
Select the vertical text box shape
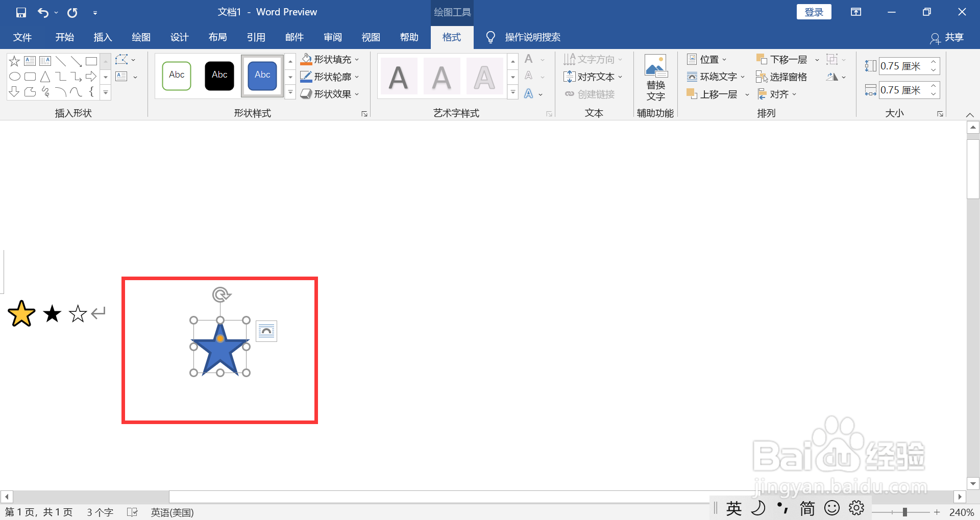tap(45, 61)
